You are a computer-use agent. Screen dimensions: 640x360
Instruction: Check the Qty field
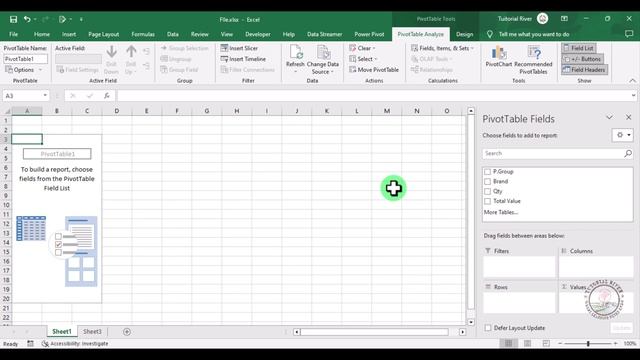pos(487,191)
